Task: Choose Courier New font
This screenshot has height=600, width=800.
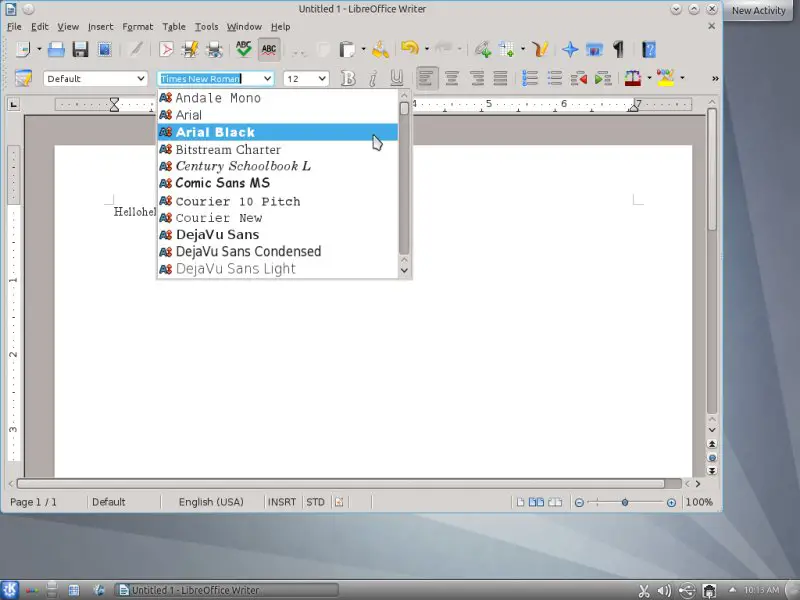Action: (x=278, y=218)
